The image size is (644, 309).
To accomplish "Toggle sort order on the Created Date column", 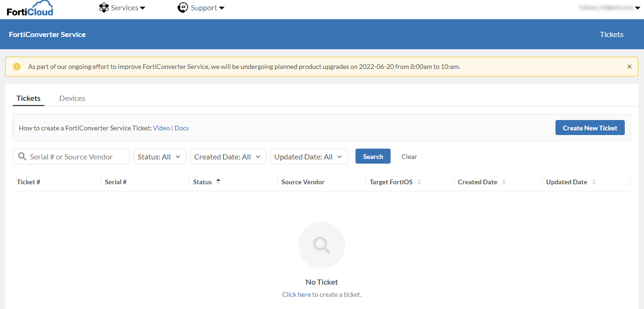I will pos(503,181).
